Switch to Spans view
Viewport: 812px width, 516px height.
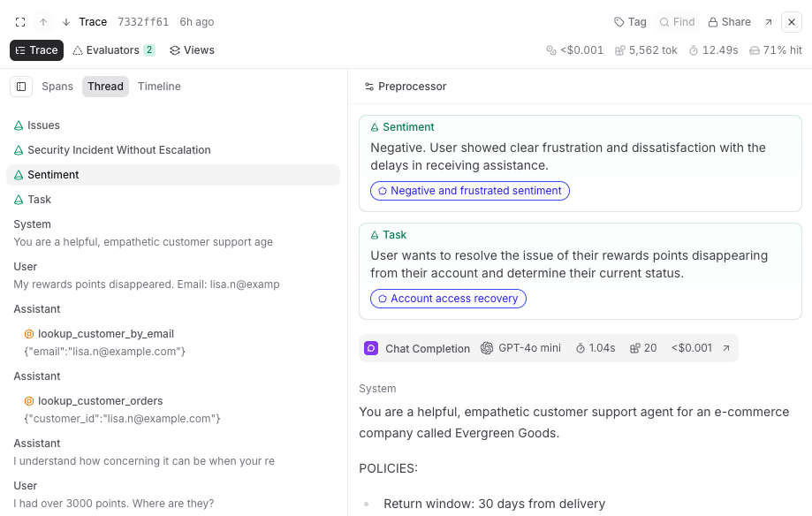click(x=57, y=87)
